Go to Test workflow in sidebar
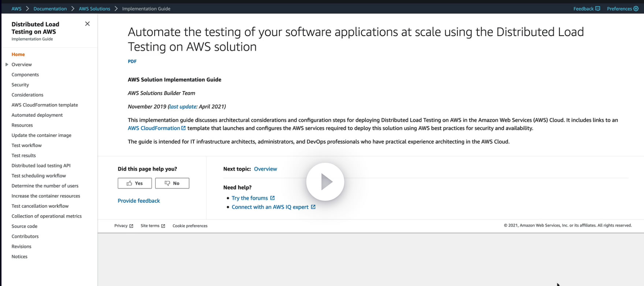 point(26,146)
